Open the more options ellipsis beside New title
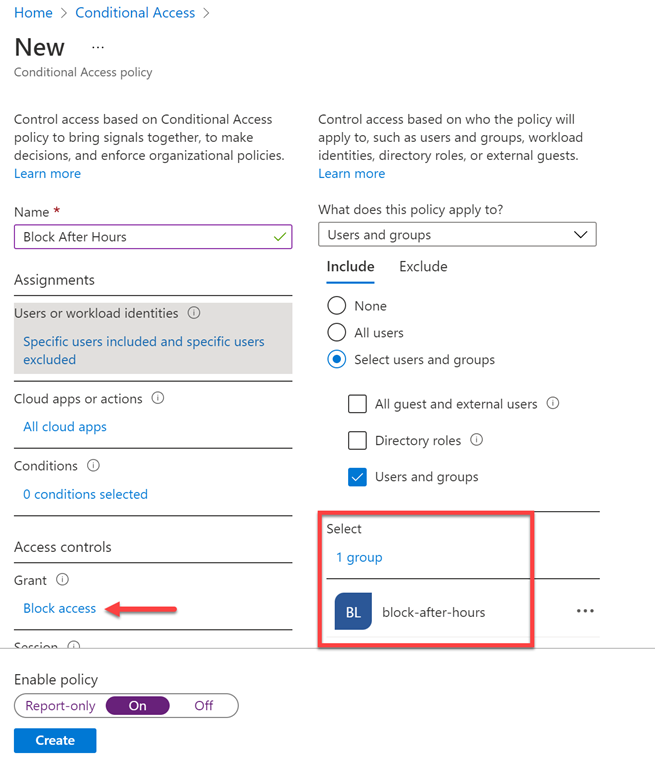655x768 pixels. (x=98, y=47)
